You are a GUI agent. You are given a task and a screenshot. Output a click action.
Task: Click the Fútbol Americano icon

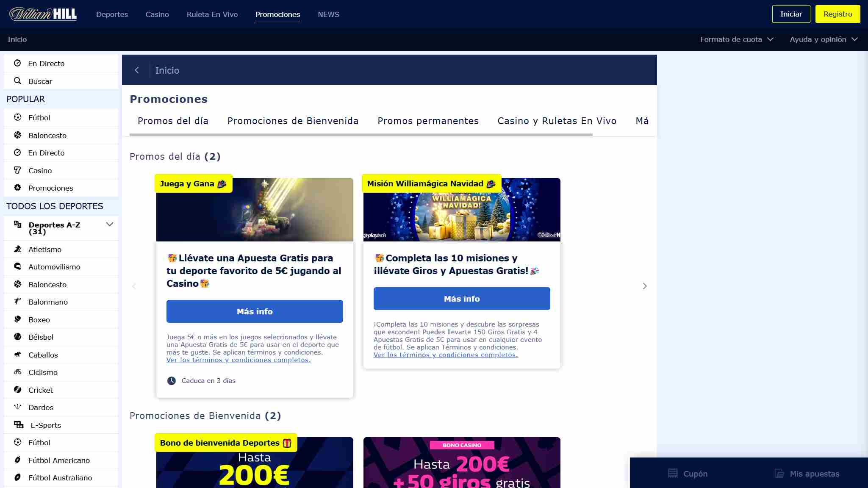click(17, 460)
